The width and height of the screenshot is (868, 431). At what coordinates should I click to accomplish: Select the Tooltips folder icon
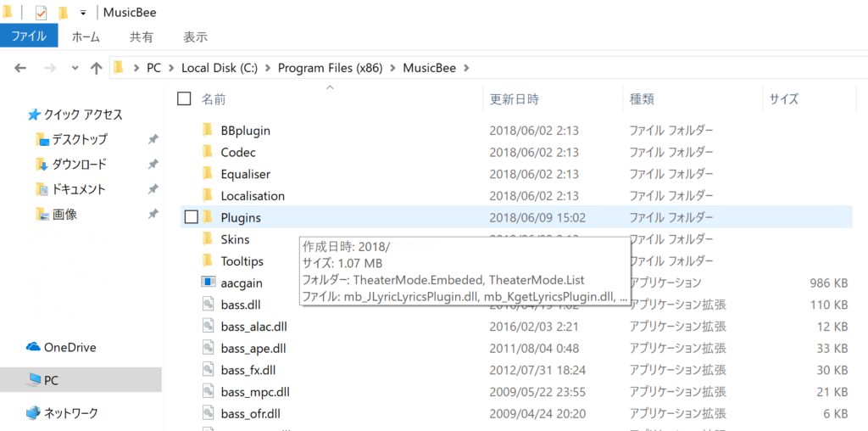click(x=209, y=261)
